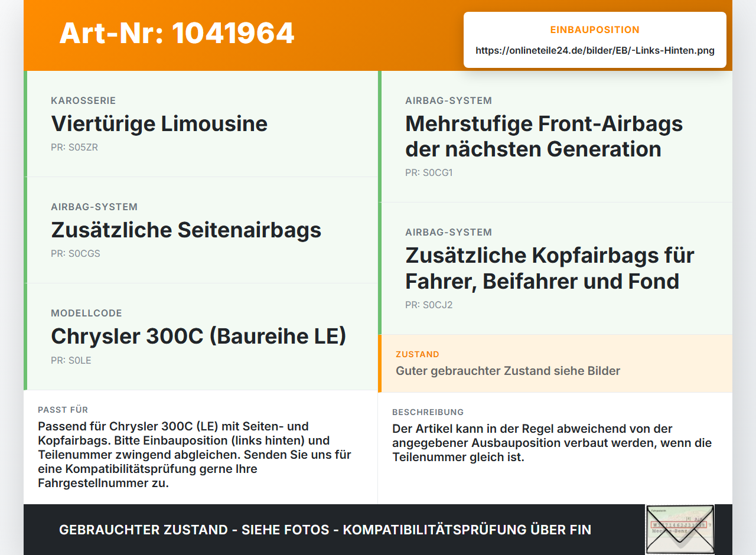
Task: Select the code PR: S0LE
Action: click(71, 360)
